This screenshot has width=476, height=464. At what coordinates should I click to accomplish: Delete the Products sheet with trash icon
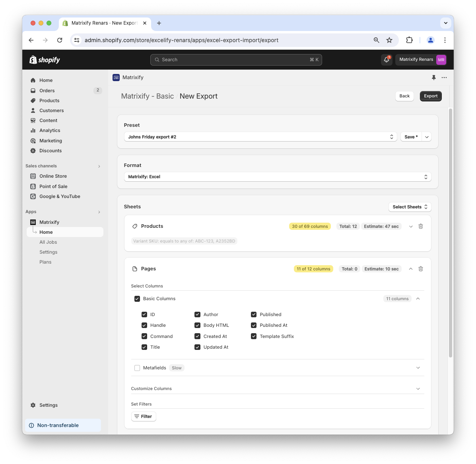pos(421,226)
